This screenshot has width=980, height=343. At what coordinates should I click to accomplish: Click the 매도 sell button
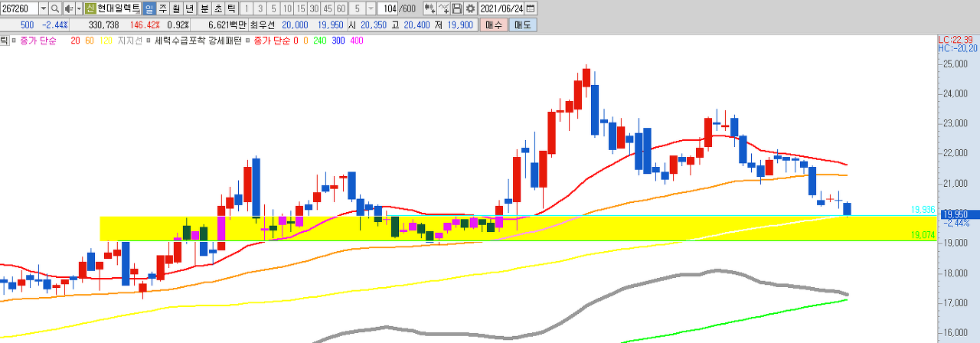[523, 25]
